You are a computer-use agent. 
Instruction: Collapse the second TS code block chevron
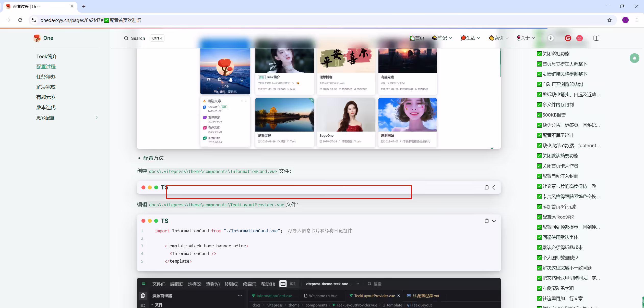pyautogui.click(x=494, y=221)
